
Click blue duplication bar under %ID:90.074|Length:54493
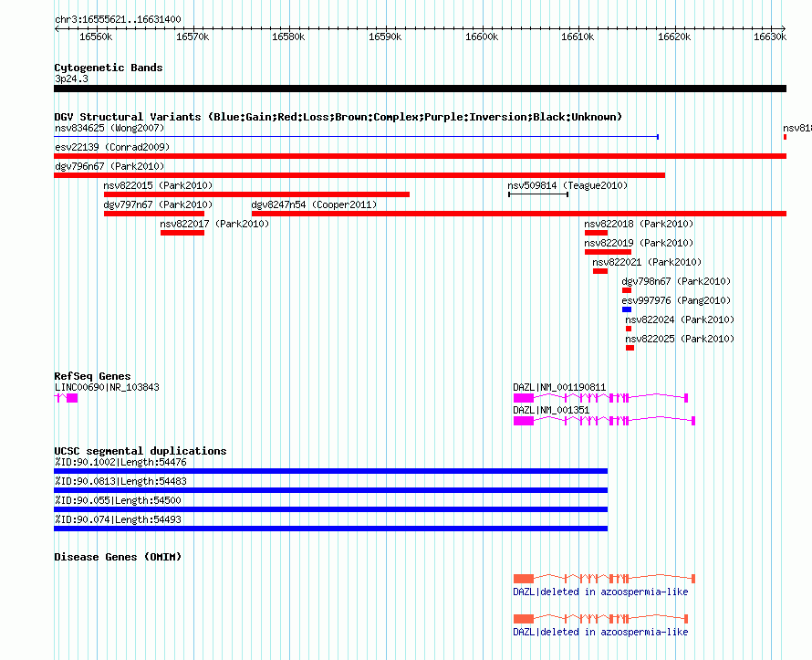point(331,529)
